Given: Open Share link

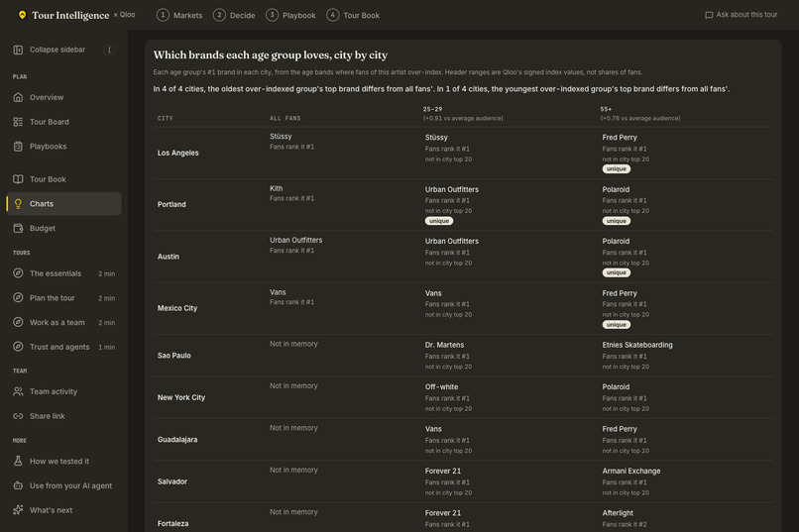Looking at the screenshot, I should [x=64, y=416].
